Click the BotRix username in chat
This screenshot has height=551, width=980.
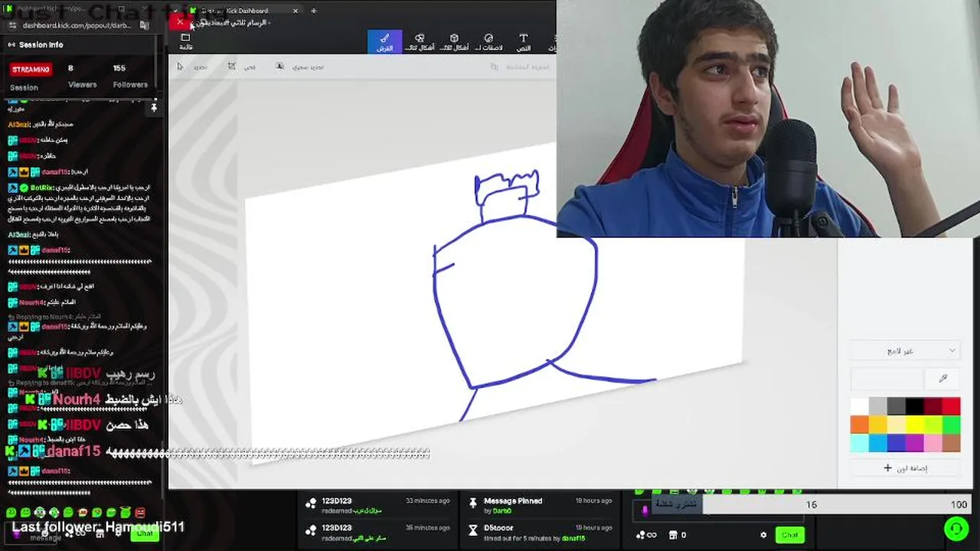[42, 187]
